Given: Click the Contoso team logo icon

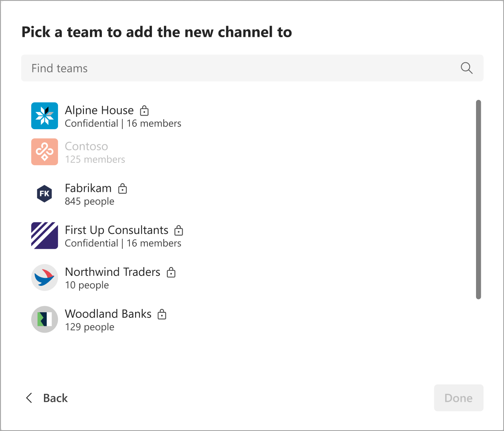Looking at the screenshot, I should 44,152.
